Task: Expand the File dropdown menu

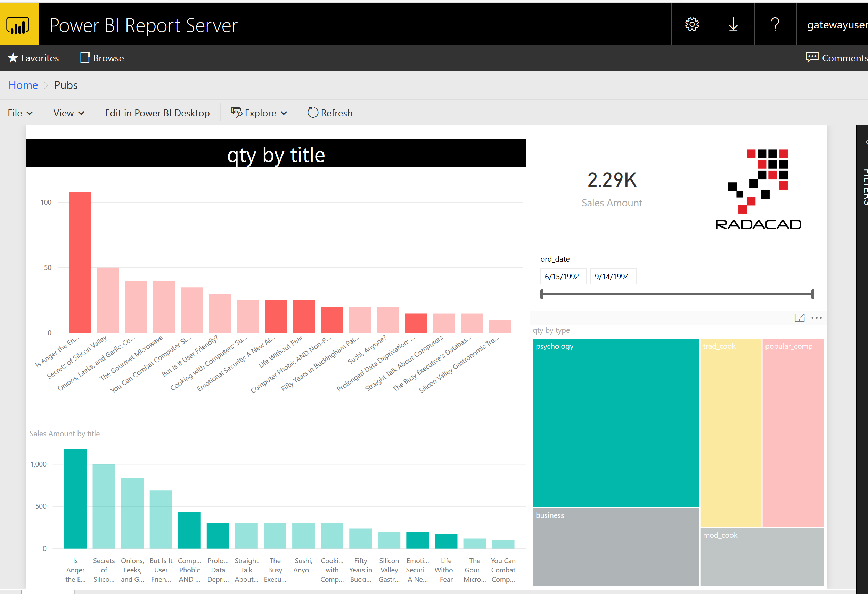Action: pos(20,113)
